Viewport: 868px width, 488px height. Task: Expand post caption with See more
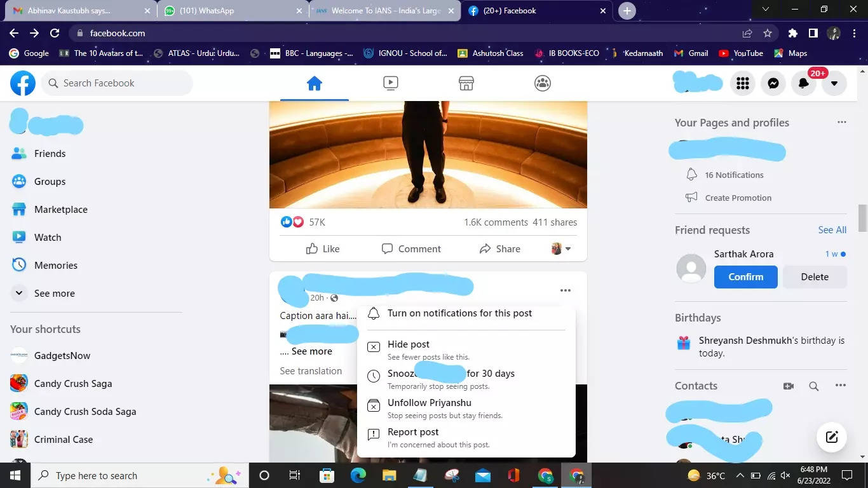[311, 351]
